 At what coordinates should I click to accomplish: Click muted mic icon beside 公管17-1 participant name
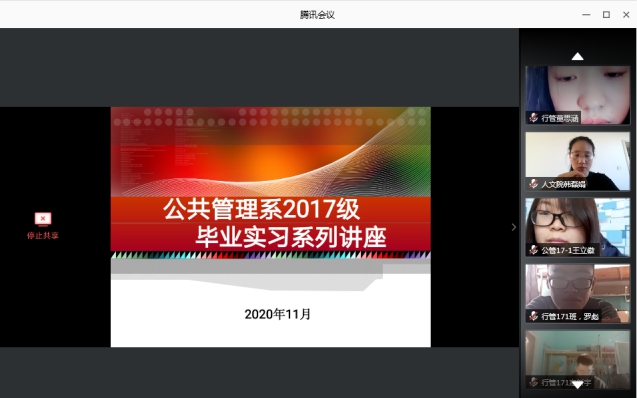coord(533,250)
